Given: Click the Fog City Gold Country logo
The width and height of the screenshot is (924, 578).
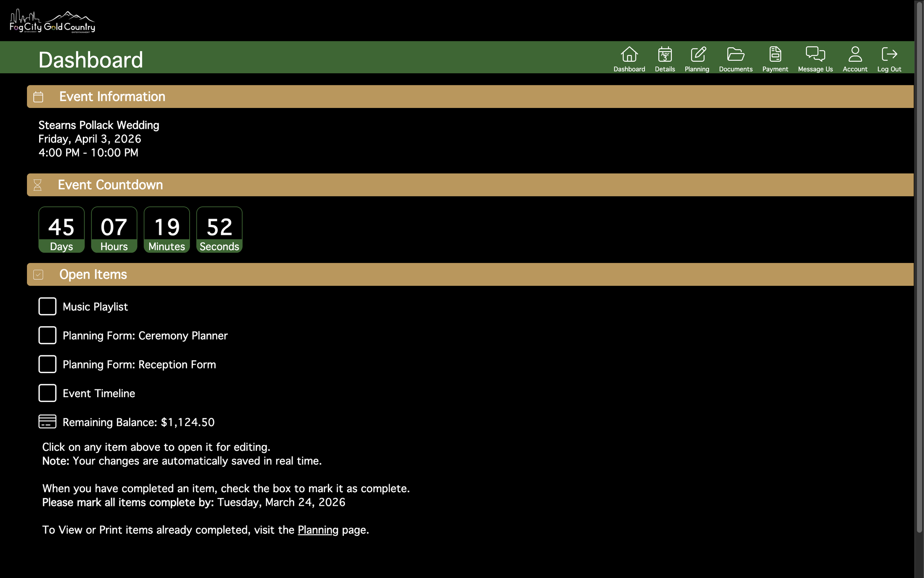Looking at the screenshot, I should click(x=52, y=22).
